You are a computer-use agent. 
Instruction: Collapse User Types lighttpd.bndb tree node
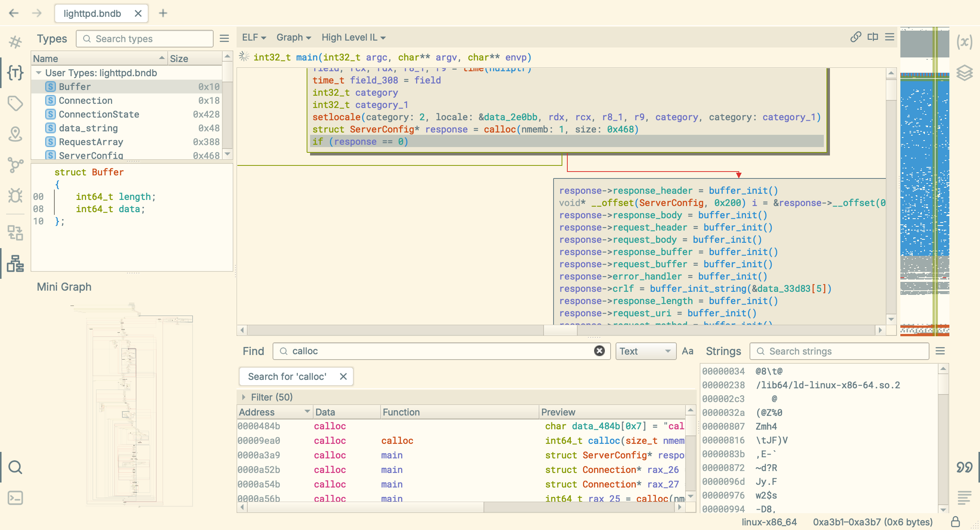(39, 73)
